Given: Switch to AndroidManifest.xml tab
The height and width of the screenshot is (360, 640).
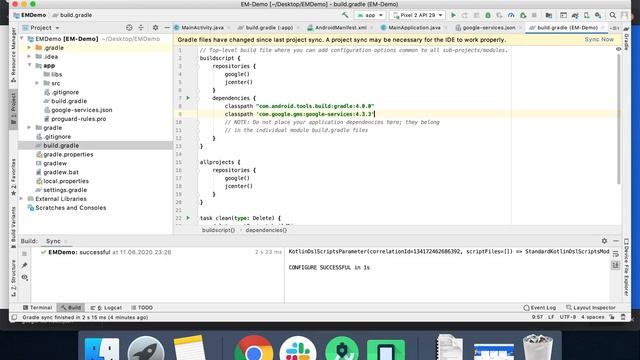Looking at the screenshot, I should point(340,28).
